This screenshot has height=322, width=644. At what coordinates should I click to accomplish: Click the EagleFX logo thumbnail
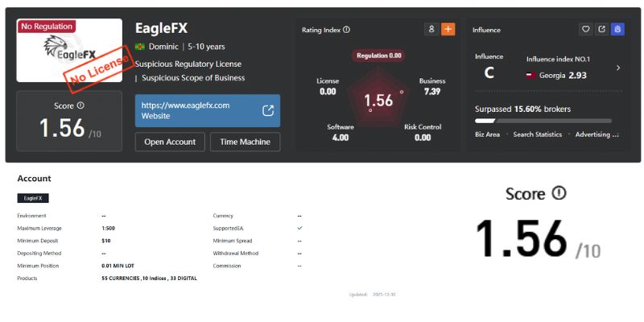pyautogui.click(x=69, y=50)
